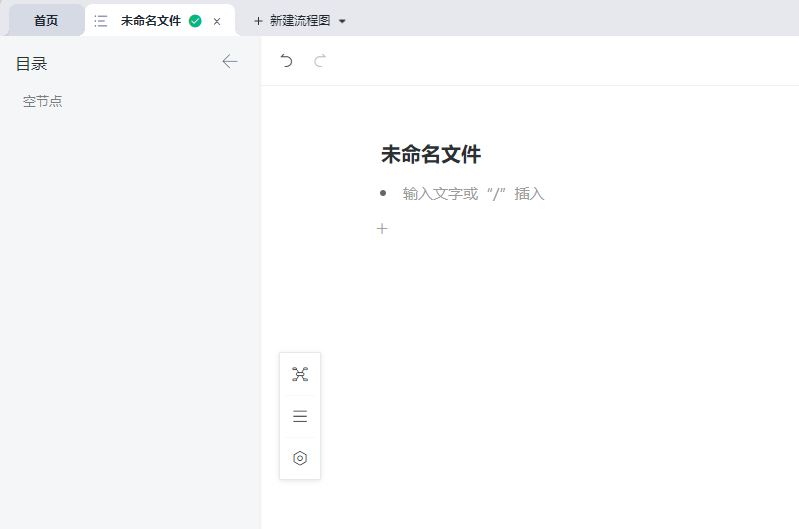Select the 未命名文件 tab
Viewport: 799px width, 529px height.
pos(150,20)
